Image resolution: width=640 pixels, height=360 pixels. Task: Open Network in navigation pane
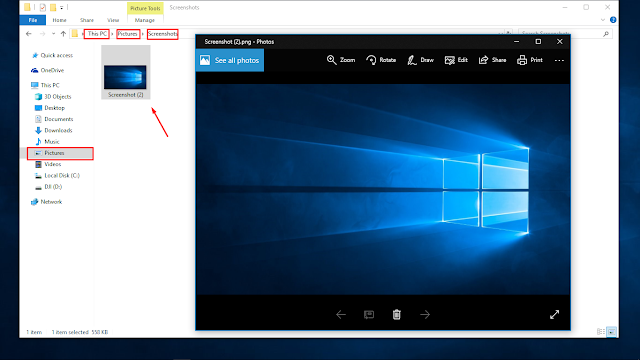(x=46, y=202)
